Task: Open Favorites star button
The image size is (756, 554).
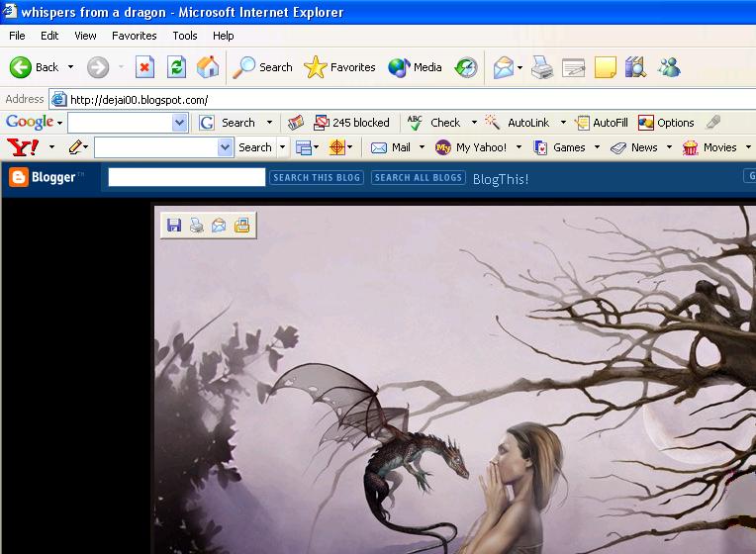Action: coord(339,67)
